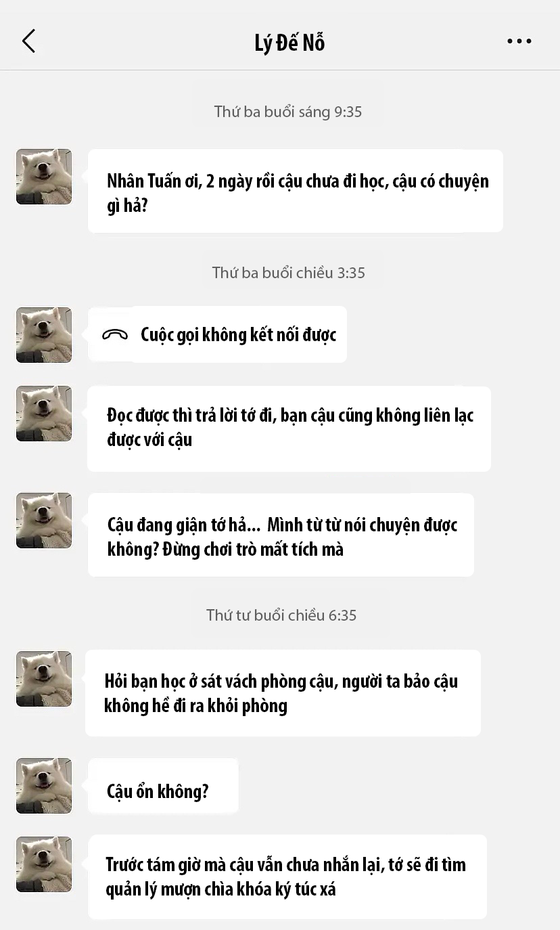Tap the avatar beside the 'Đọc được thì trả lời' message
This screenshot has height=930, width=560.
[44, 414]
